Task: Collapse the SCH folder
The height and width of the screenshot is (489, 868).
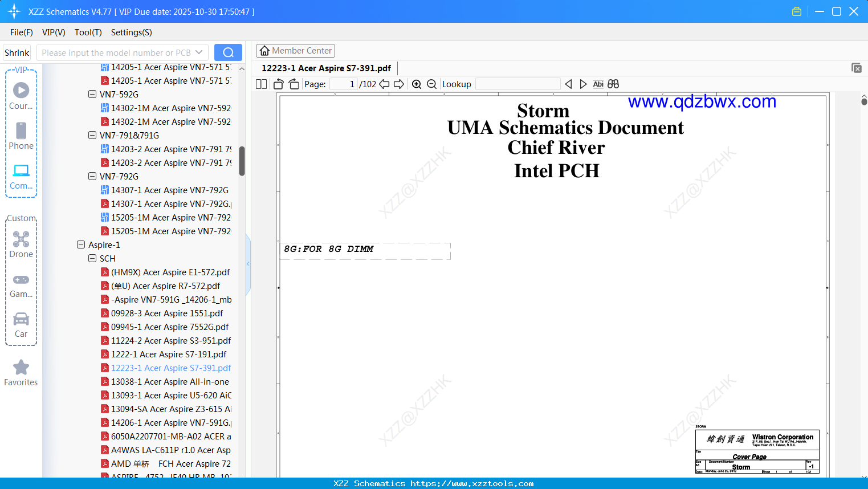Action: click(x=92, y=258)
